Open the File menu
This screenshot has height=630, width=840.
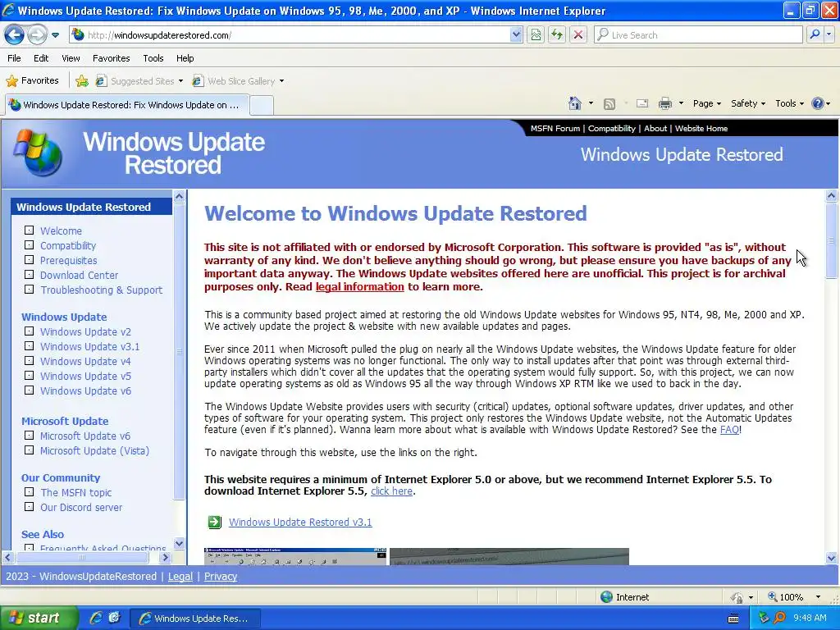point(14,58)
